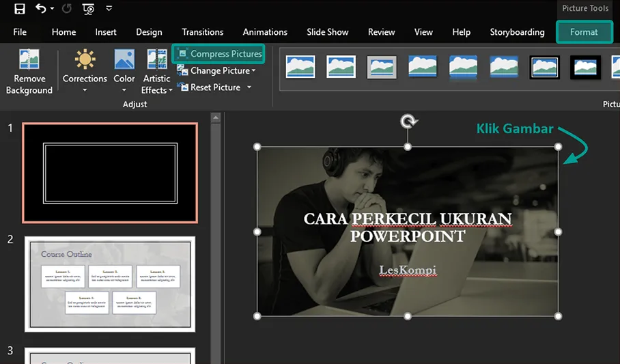Screen dimensions: 620x364
Task: Click the title text CARA PERKECIL UKURAN POWERPOINT
Action: (x=408, y=227)
